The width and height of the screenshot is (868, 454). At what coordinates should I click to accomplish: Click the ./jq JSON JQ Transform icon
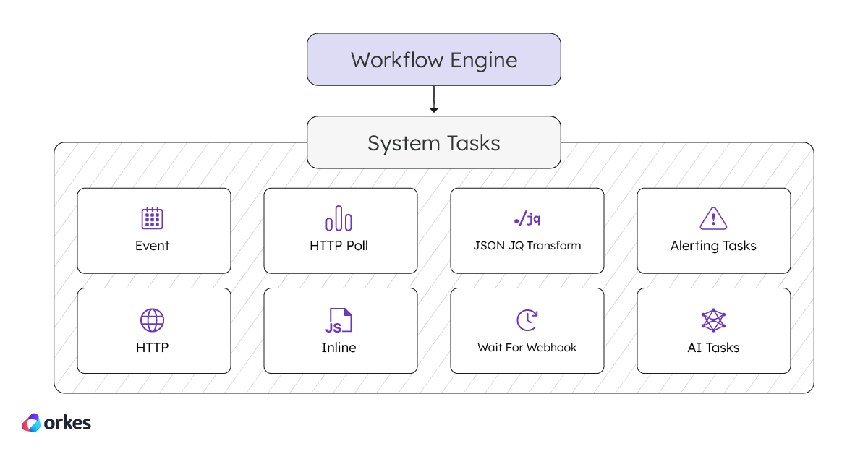(527, 218)
